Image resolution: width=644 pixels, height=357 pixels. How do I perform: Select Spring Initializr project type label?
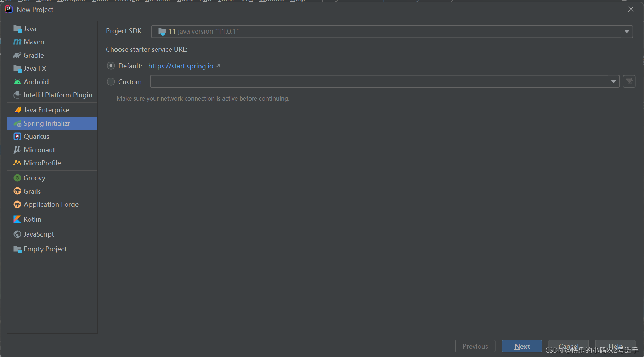coord(47,123)
